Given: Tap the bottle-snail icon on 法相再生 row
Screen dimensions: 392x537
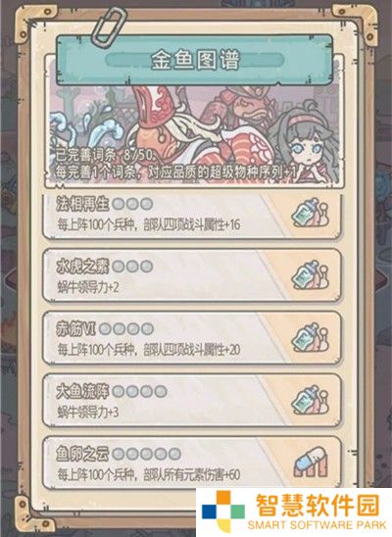Looking at the screenshot, I should [x=311, y=213].
